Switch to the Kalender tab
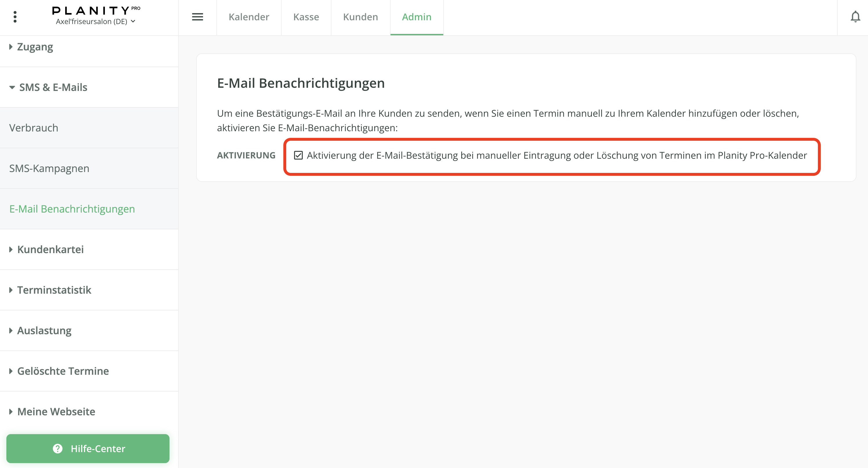 pyautogui.click(x=249, y=17)
